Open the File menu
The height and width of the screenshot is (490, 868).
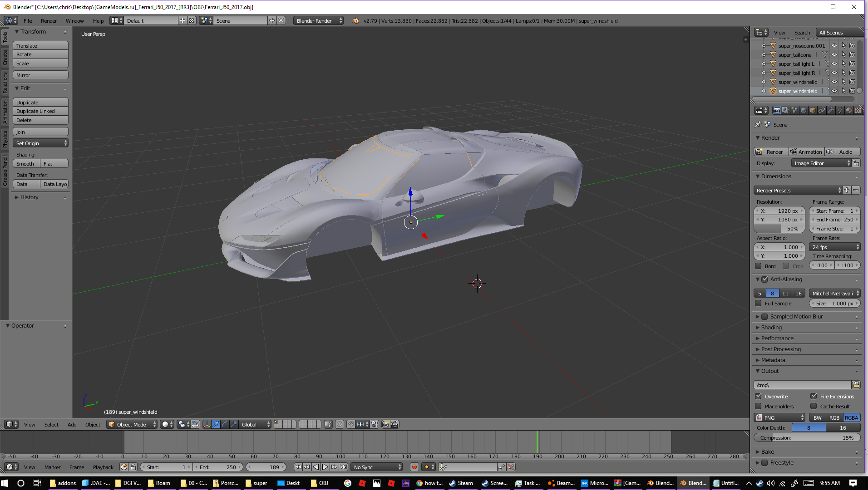[28, 20]
